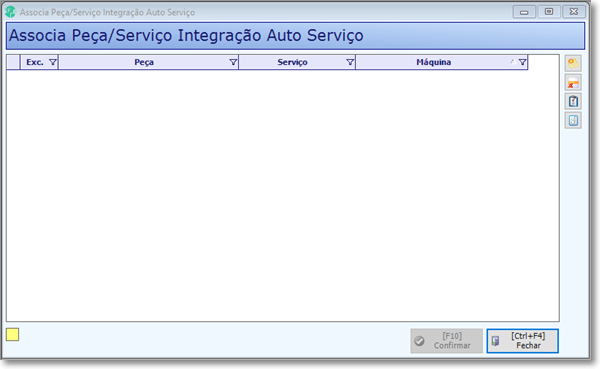600x369 pixels.
Task: Click the yellow color legend square
Action: point(12,335)
